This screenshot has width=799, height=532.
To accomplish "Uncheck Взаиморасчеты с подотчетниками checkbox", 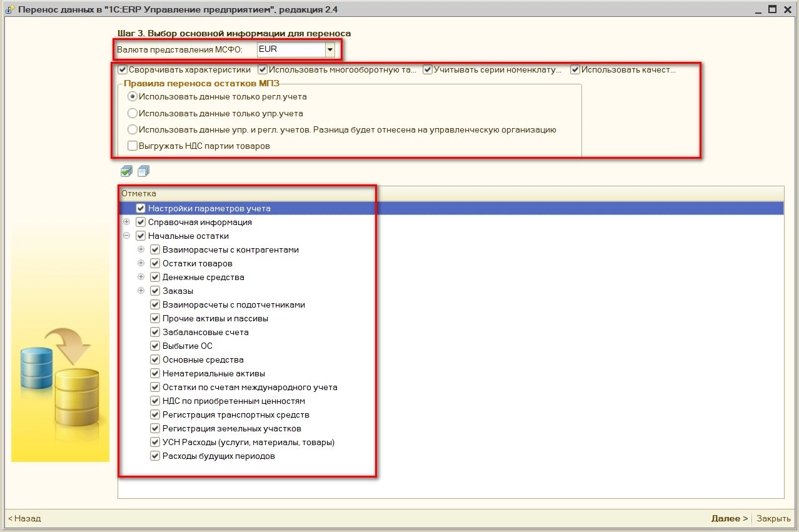I will (155, 304).
